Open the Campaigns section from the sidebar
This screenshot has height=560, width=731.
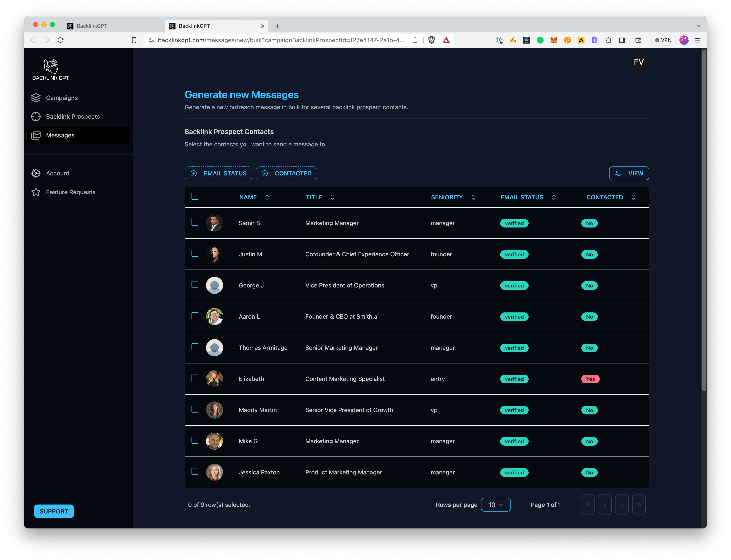61,97
